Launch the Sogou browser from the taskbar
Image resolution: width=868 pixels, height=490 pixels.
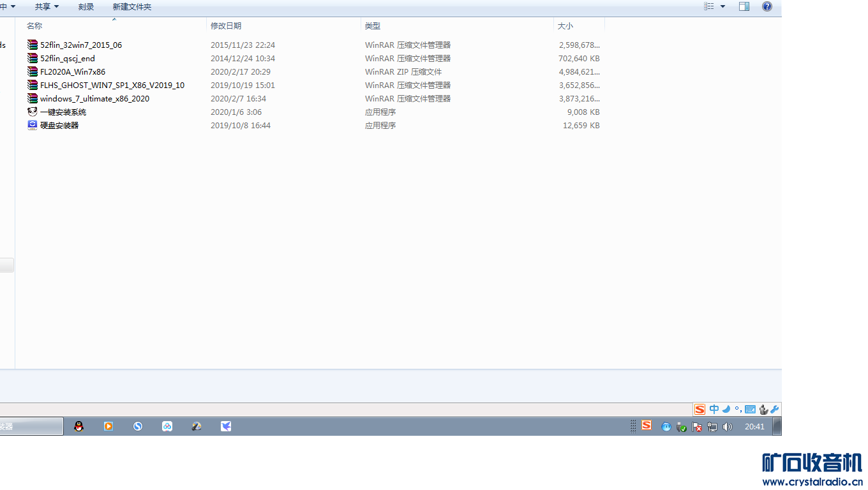(x=138, y=426)
